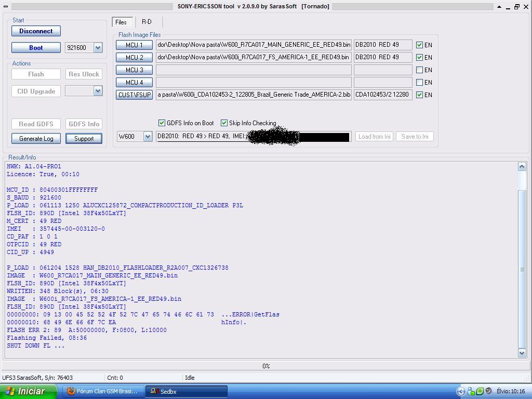The width and height of the screenshot is (532, 399).
Task: Click the CUST\FSUP file button
Action: click(135, 95)
